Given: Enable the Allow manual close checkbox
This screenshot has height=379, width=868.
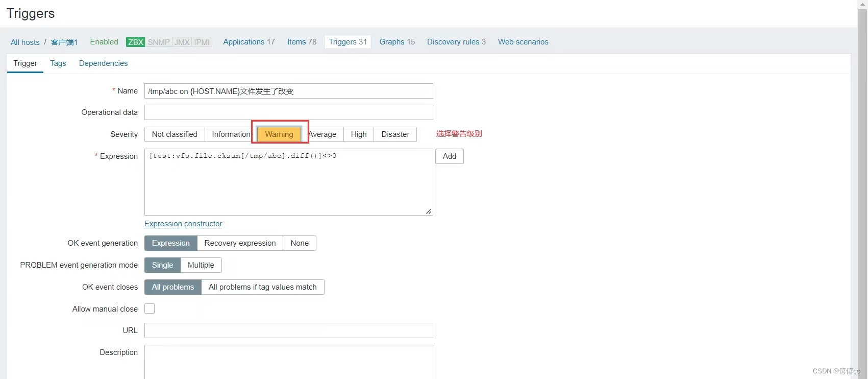Looking at the screenshot, I should pyautogui.click(x=150, y=309).
